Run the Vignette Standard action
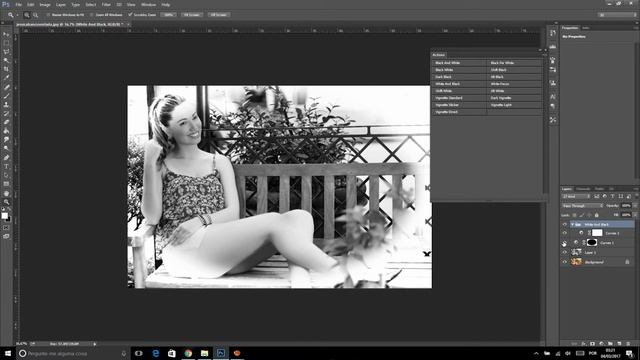 point(460,98)
